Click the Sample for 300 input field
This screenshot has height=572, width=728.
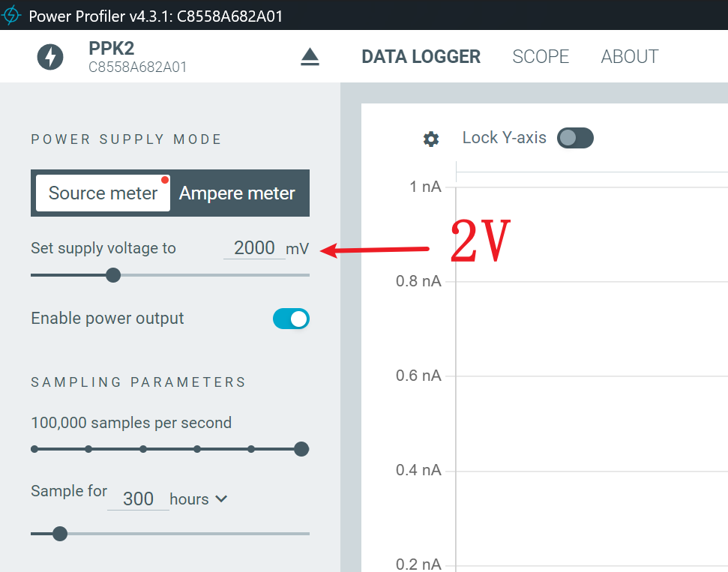(138, 499)
